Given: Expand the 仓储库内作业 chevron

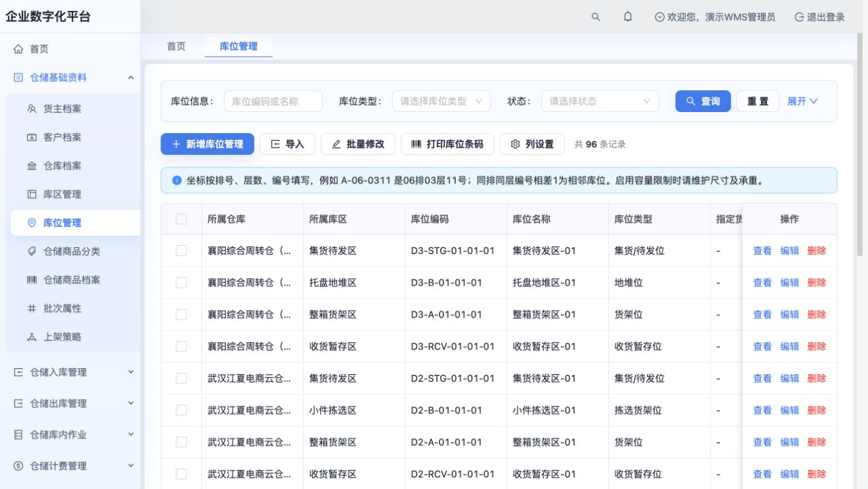Looking at the screenshot, I should click(x=131, y=435).
